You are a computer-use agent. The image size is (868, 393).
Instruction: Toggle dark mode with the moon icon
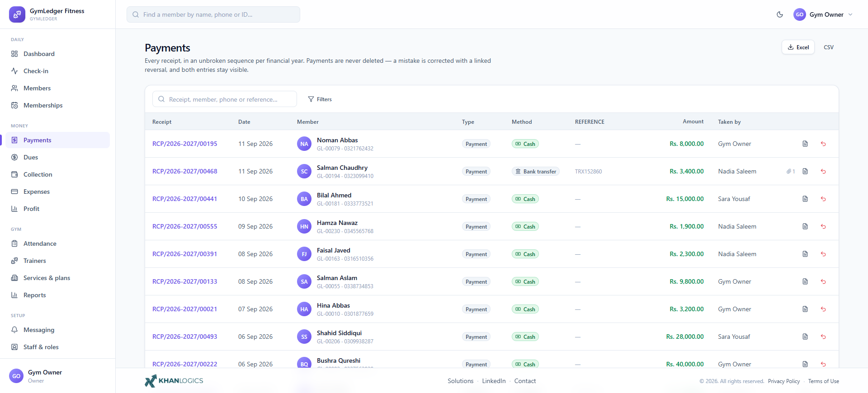(780, 14)
